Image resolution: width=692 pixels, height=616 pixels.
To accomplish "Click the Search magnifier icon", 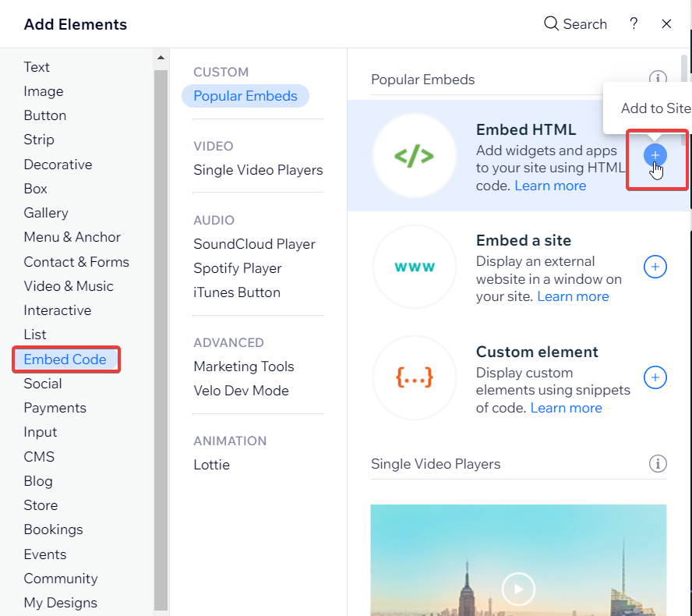I will click(x=551, y=24).
